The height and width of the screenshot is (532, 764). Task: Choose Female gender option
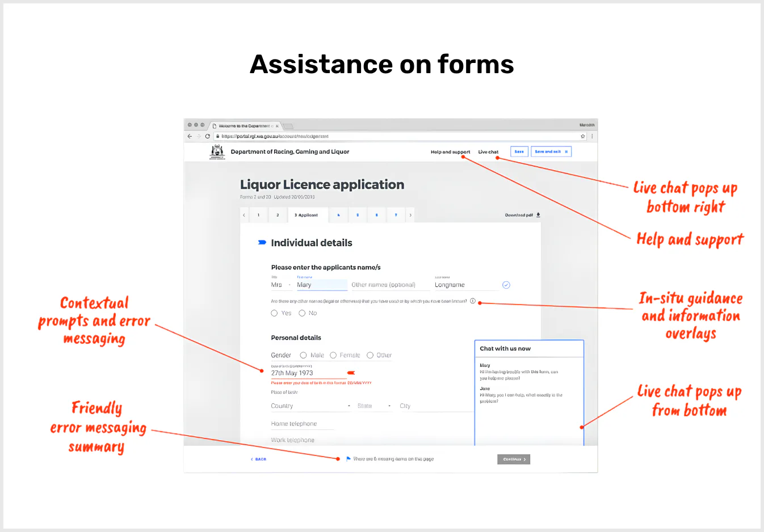(333, 355)
